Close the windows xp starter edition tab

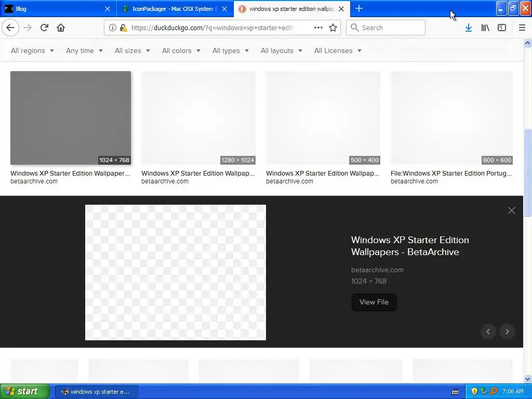click(341, 9)
